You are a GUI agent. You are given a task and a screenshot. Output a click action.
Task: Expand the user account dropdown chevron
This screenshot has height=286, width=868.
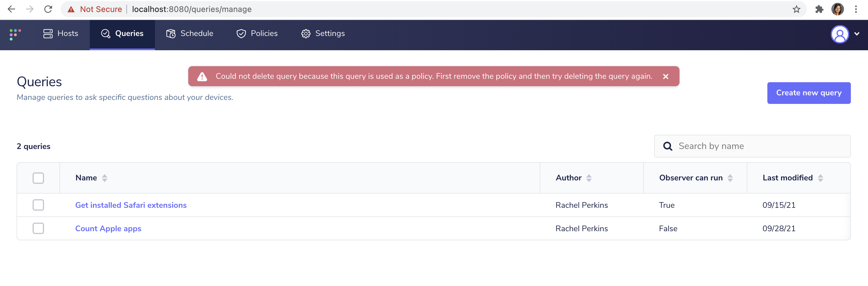[x=857, y=34]
